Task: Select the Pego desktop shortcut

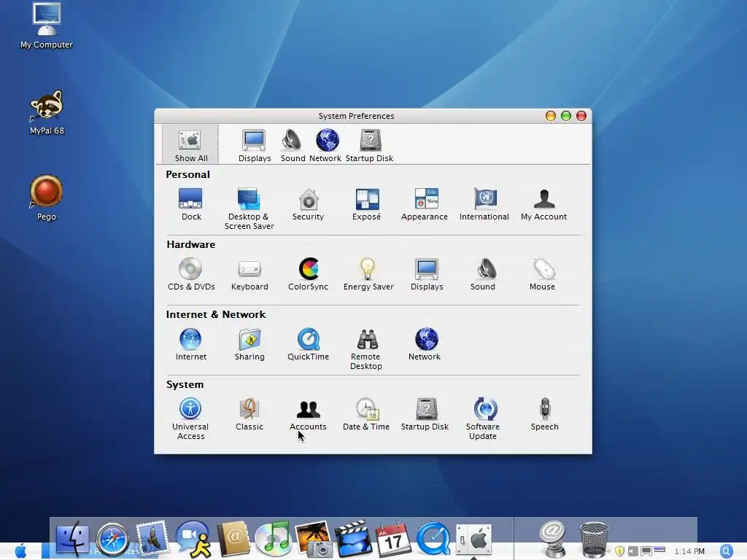Action: click(47, 198)
